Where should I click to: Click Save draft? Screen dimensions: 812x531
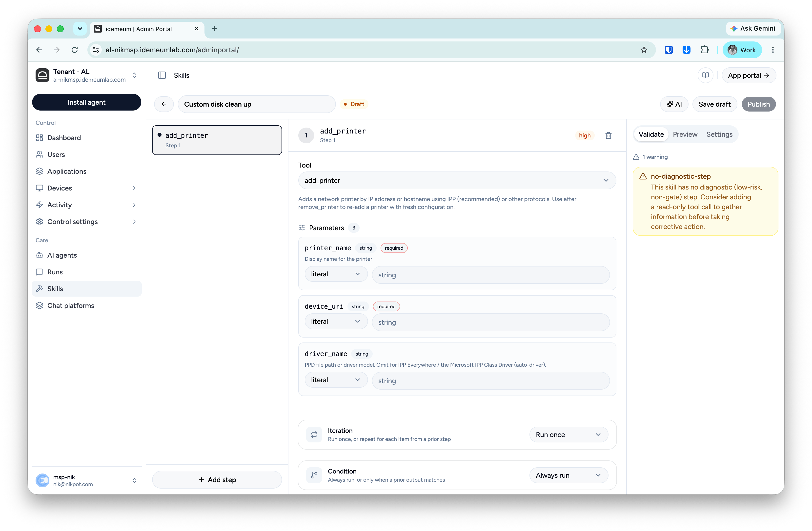tap(714, 104)
